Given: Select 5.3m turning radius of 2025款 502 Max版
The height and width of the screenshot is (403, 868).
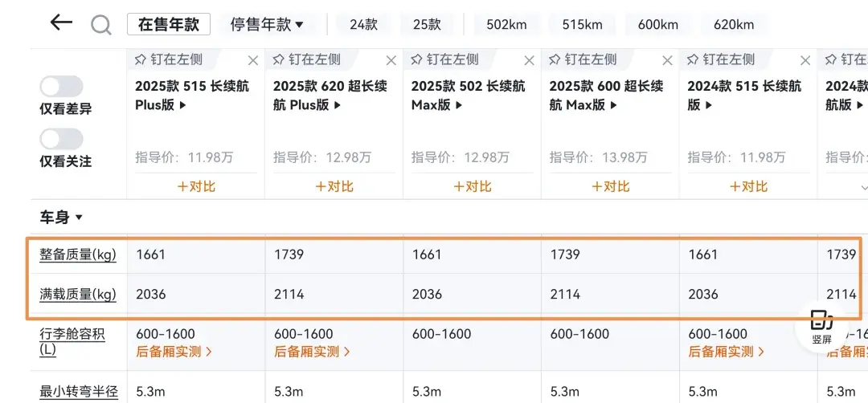Looking at the screenshot, I should tap(426, 392).
